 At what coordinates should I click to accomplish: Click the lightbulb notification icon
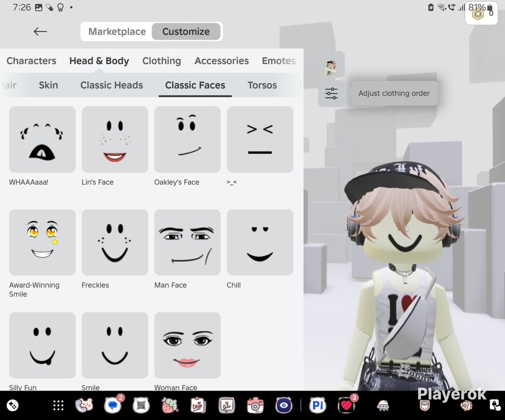pyautogui.click(x=61, y=7)
